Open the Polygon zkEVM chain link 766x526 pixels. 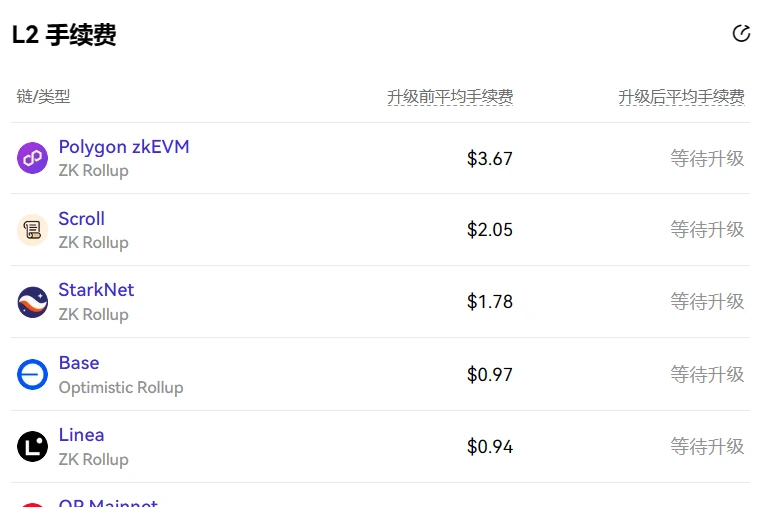124,147
